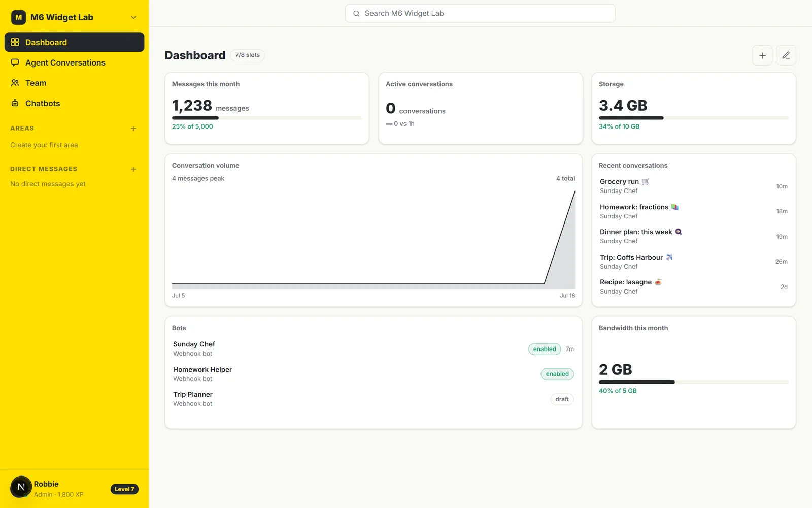Click '34% of 10 GB' text
The width and height of the screenshot is (812, 508).
pyautogui.click(x=619, y=126)
